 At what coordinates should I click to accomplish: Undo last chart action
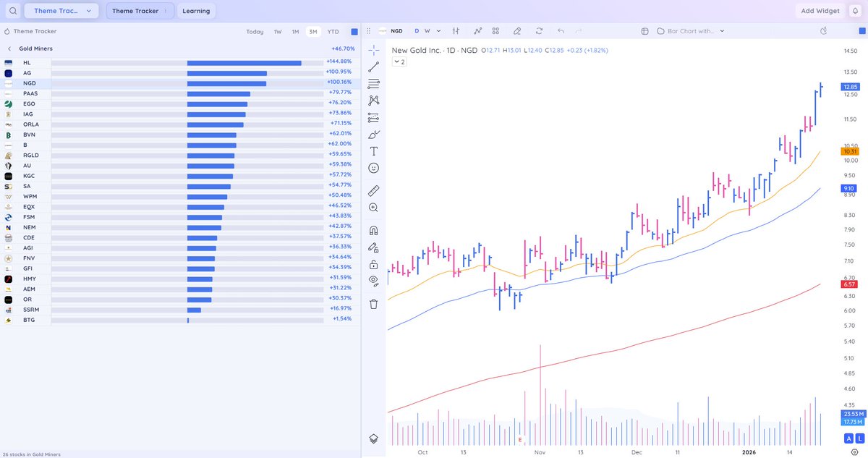[561, 31]
